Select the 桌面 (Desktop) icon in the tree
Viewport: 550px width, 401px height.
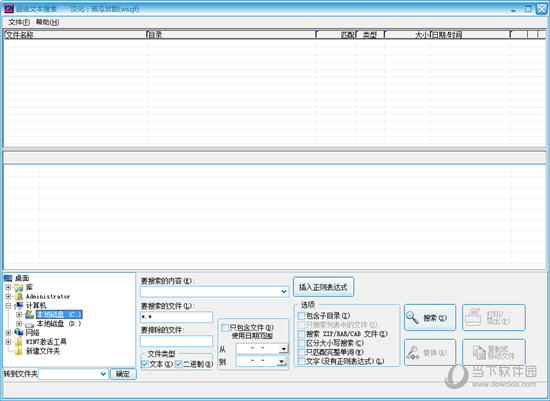(8, 279)
